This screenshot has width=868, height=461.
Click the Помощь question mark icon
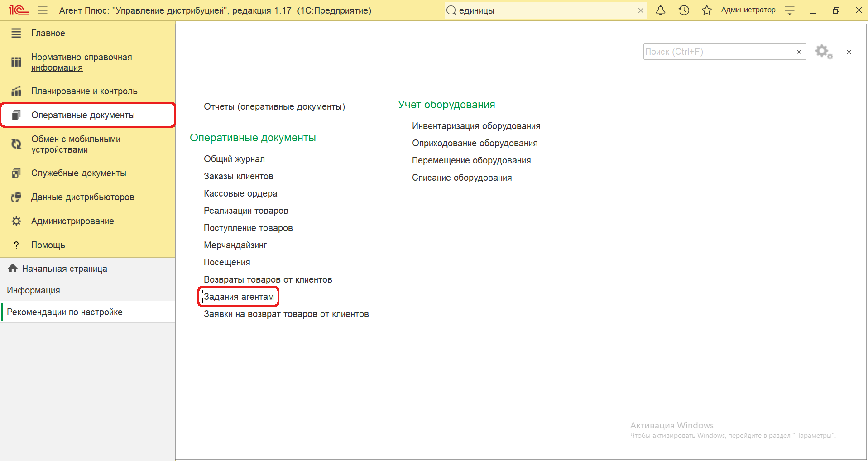(16, 245)
